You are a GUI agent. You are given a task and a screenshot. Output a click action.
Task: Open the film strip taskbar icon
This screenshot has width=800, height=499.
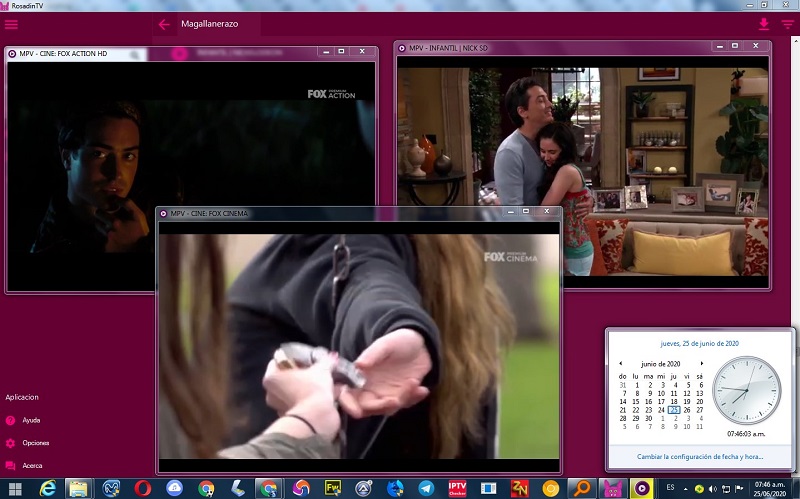(488, 489)
